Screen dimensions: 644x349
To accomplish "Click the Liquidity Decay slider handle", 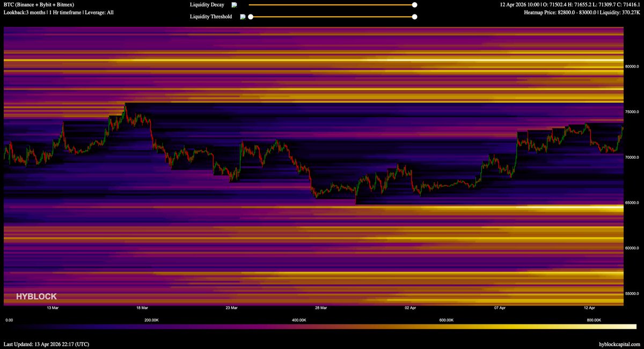I will [x=414, y=5].
